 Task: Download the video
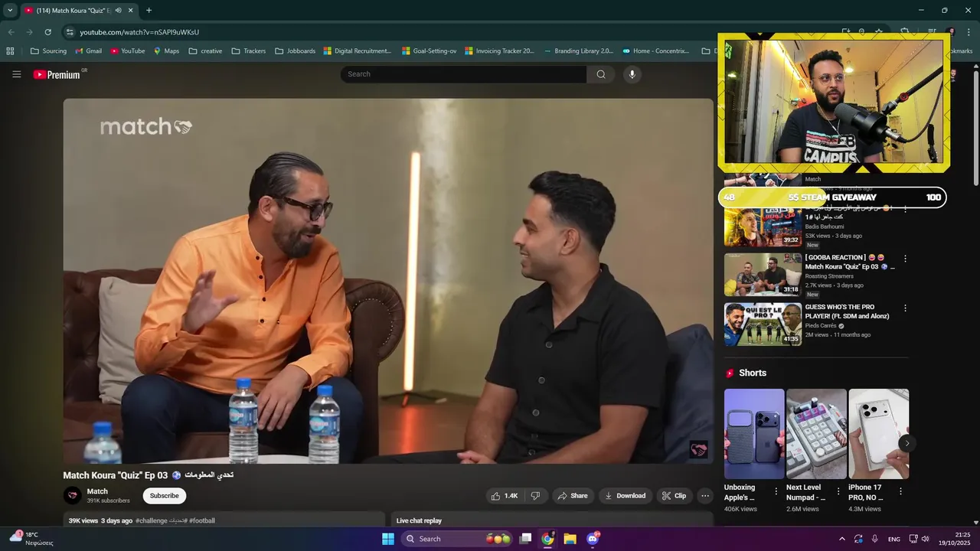point(626,496)
